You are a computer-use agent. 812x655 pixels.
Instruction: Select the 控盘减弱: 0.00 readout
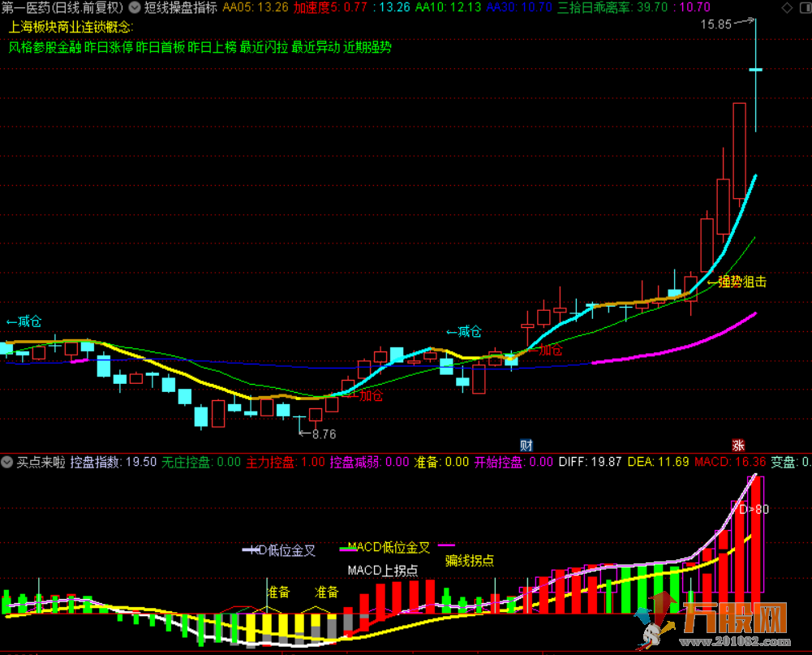(369, 462)
